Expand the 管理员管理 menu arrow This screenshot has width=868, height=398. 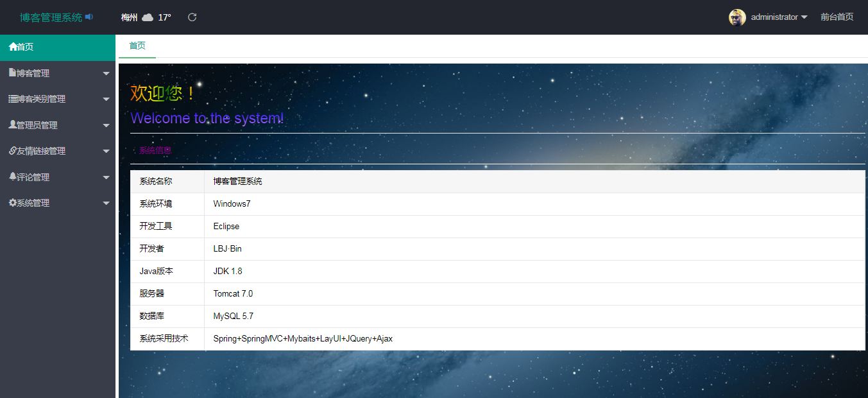click(x=106, y=126)
